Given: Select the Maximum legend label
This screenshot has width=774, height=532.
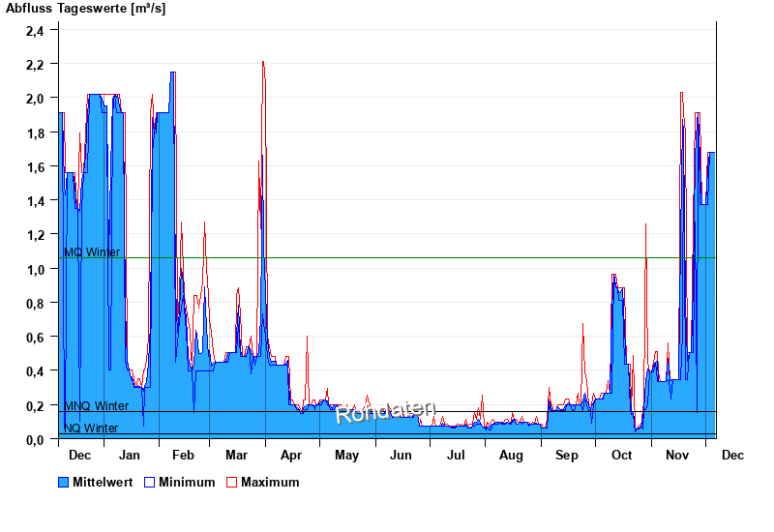Looking at the screenshot, I should (270, 482).
